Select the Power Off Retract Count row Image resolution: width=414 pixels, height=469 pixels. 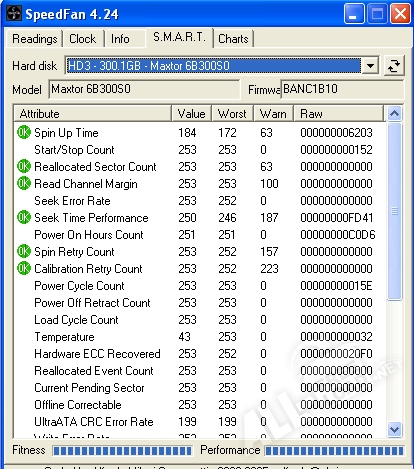point(200,302)
